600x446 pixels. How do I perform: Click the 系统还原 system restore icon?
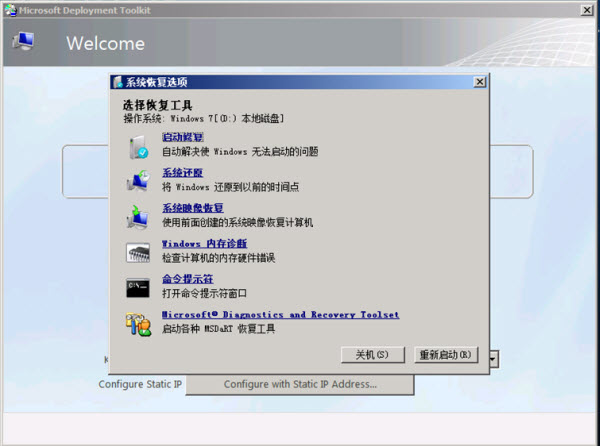(138, 181)
